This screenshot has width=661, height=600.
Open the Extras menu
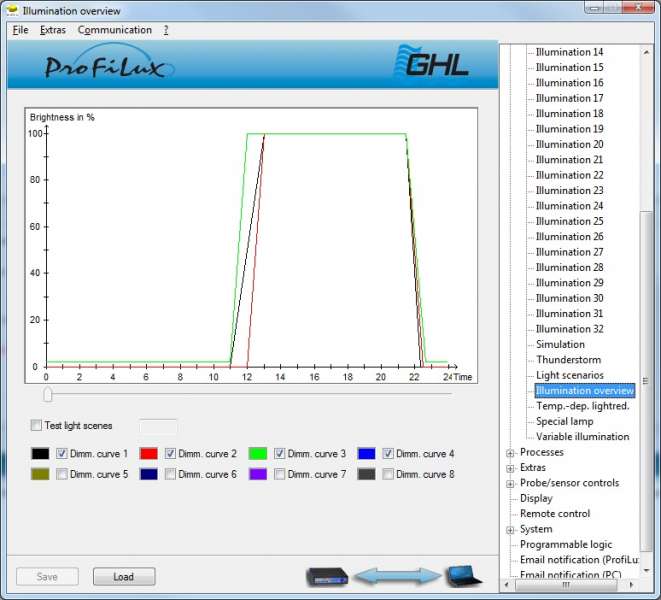point(53,30)
